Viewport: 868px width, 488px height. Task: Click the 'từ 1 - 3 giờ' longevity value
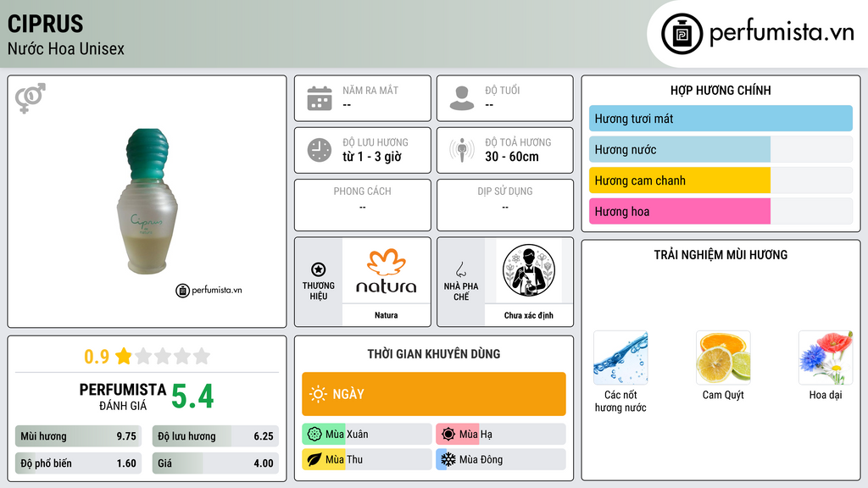(372, 157)
